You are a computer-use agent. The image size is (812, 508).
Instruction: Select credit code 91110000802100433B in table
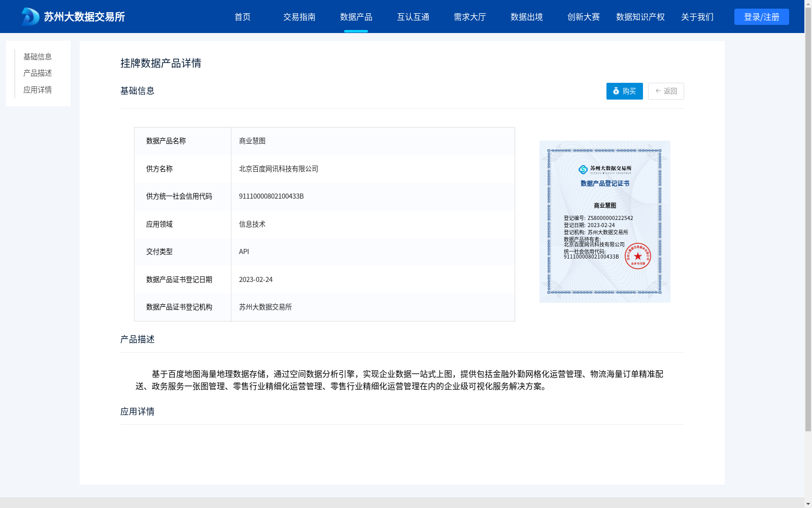click(x=272, y=196)
